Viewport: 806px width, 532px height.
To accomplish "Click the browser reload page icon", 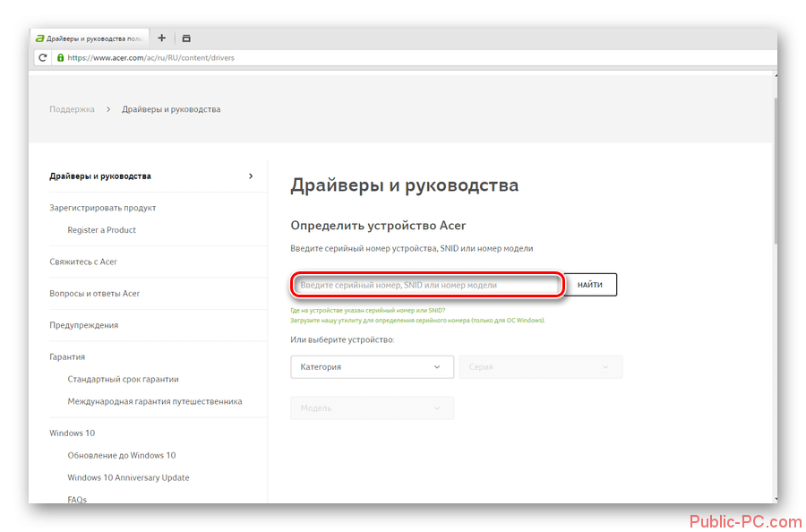I will coord(42,57).
